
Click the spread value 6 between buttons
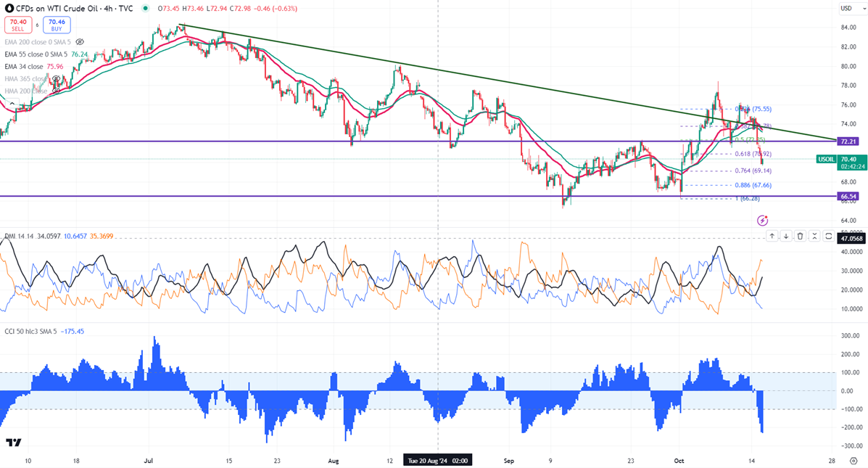click(x=38, y=25)
